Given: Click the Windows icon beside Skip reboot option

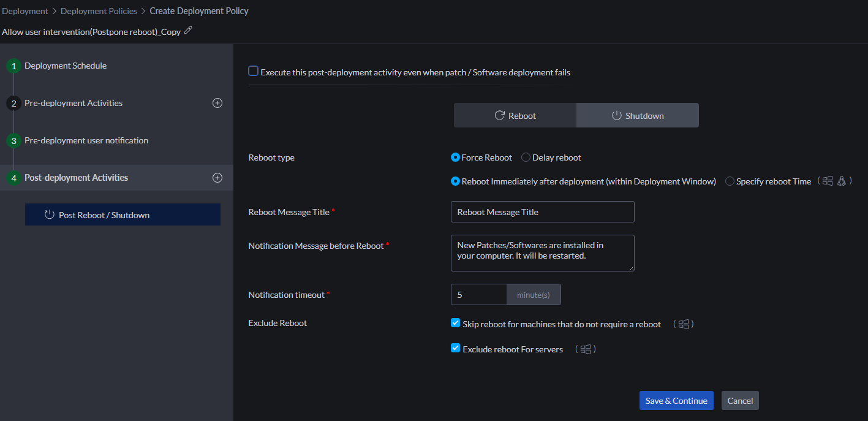Looking at the screenshot, I should point(684,324).
